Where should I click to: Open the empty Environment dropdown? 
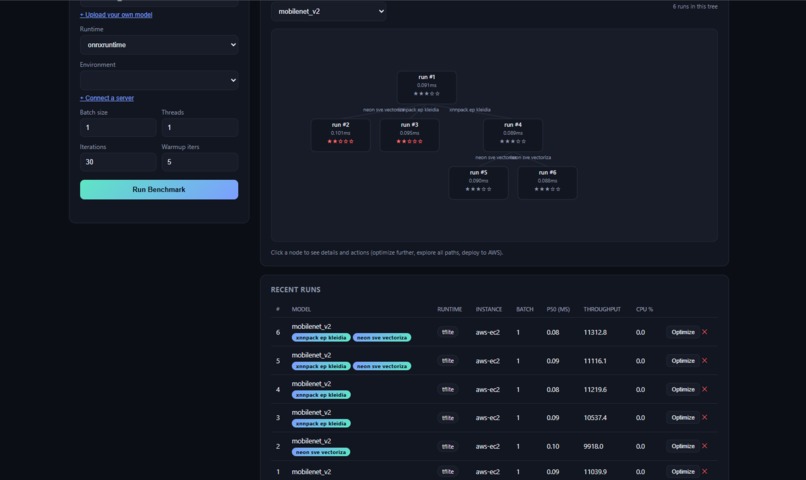pos(159,80)
